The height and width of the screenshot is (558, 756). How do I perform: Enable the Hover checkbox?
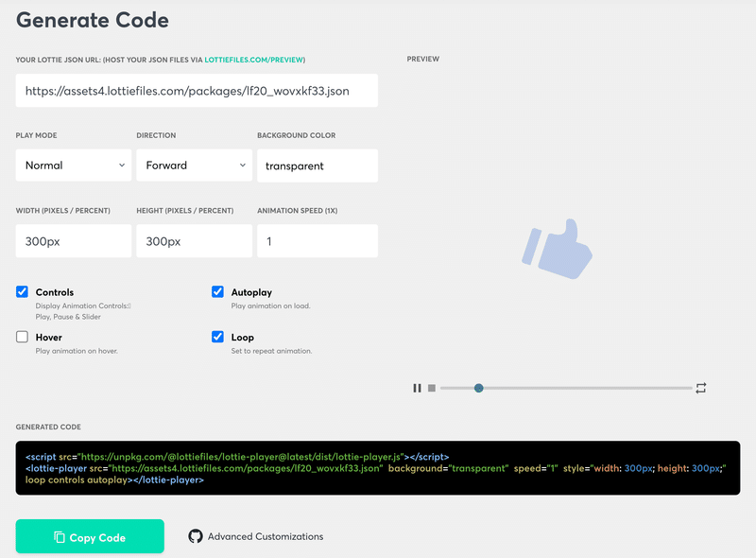[22, 337]
